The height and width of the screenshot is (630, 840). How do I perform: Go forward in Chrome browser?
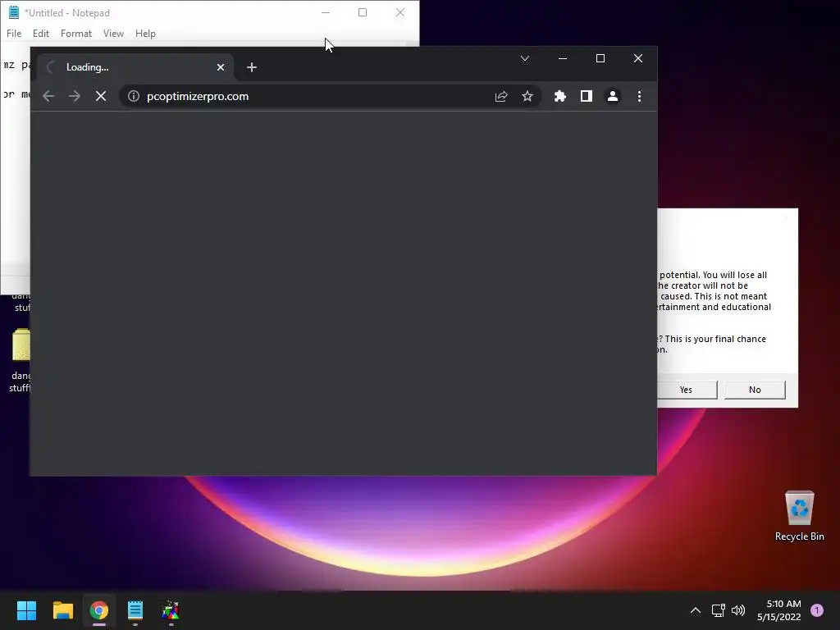(75, 97)
